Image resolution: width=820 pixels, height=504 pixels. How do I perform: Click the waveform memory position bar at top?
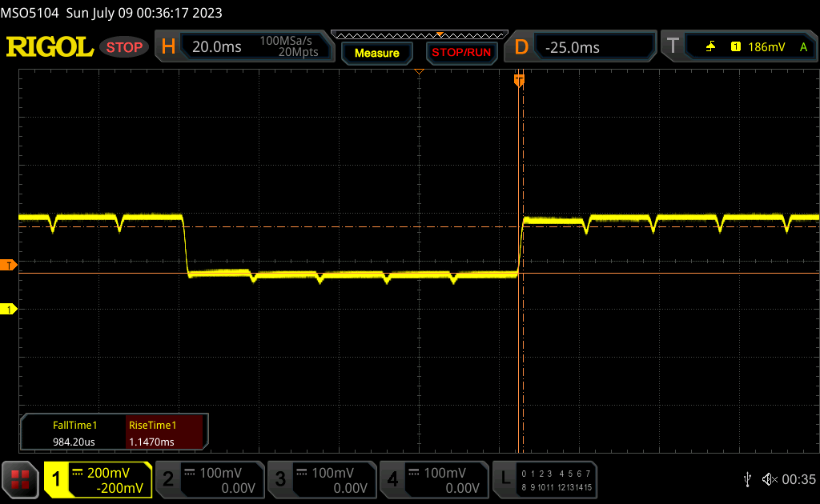419,34
